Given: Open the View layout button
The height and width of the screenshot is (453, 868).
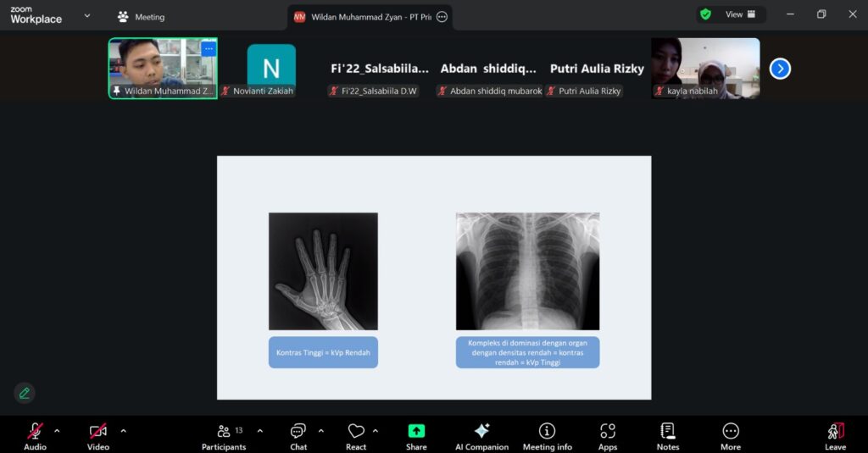Looking at the screenshot, I should point(732,14).
